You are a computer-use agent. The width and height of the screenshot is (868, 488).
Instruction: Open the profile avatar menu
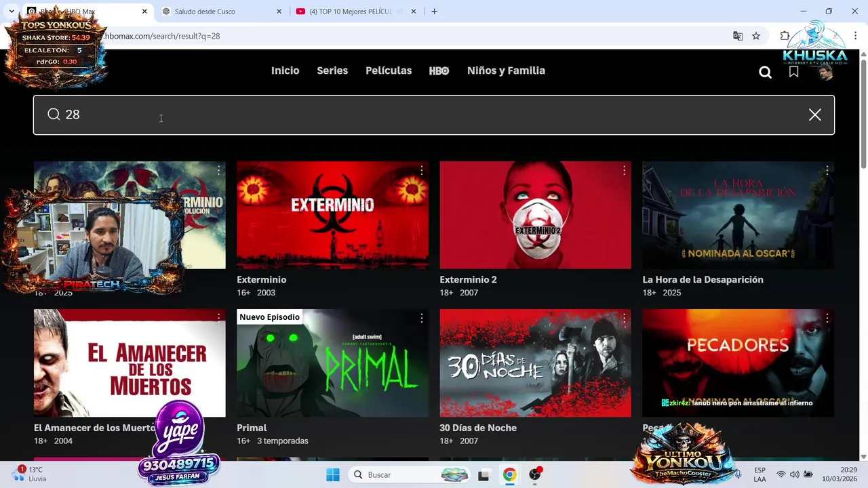pyautogui.click(x=825, y=72)
